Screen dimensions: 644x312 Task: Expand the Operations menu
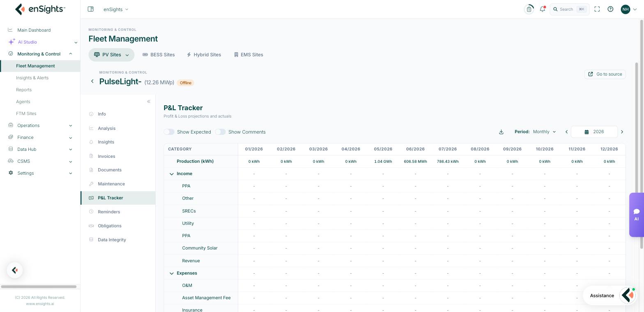[71, 126]
